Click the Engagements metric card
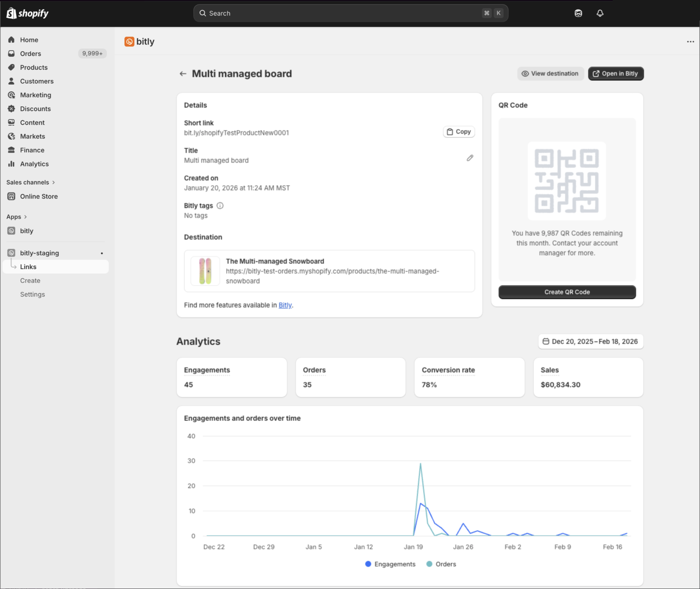This screenshot has height=589, width=700. tap(232, 377)
